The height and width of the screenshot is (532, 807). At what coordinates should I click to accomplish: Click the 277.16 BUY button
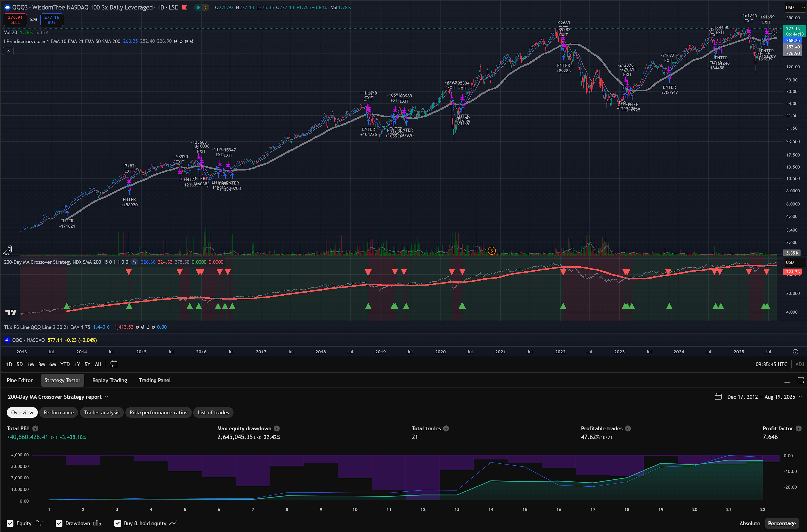(52, 20)
